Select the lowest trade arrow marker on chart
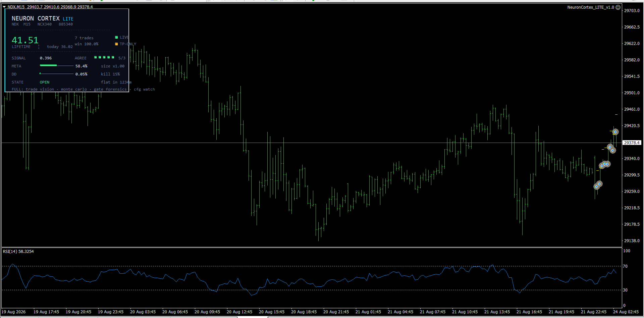This screenshot has width=644, height=318. (x=596, y=187)
